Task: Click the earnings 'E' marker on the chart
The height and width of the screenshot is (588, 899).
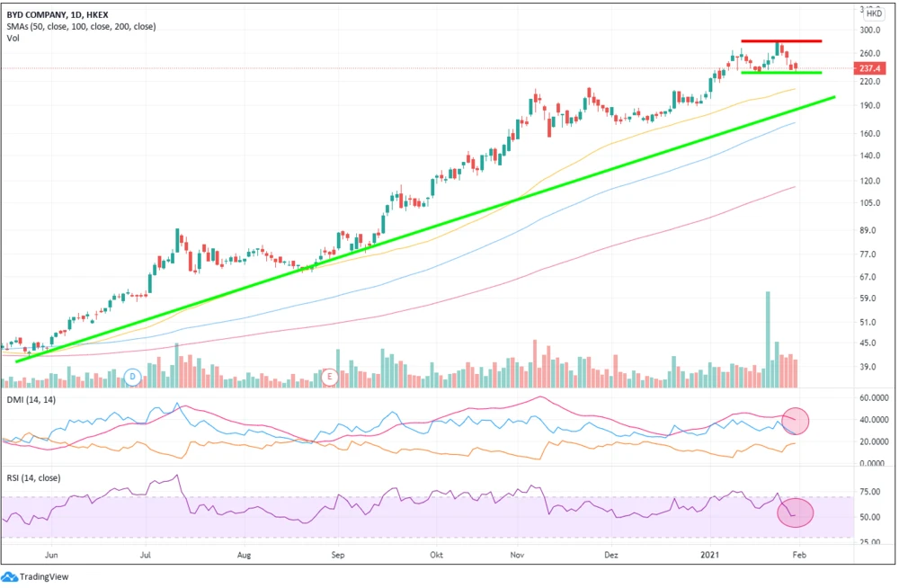Action: click(x=330, y=376)
